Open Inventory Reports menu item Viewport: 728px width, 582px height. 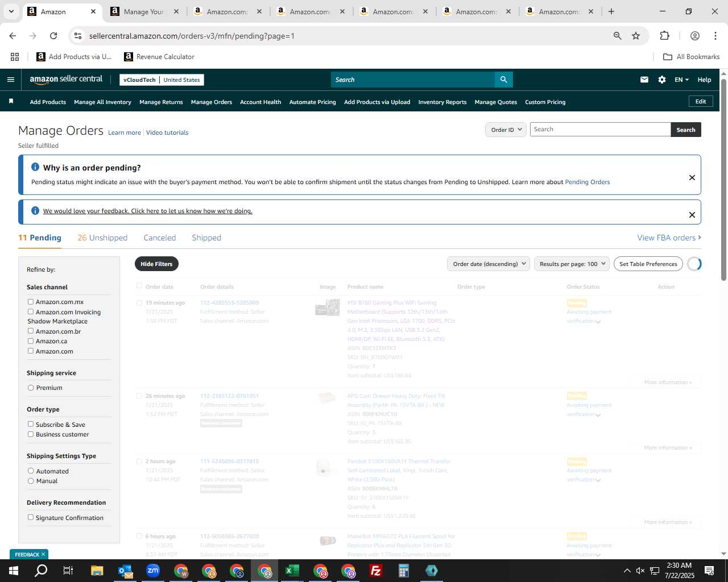pos(442,102)
